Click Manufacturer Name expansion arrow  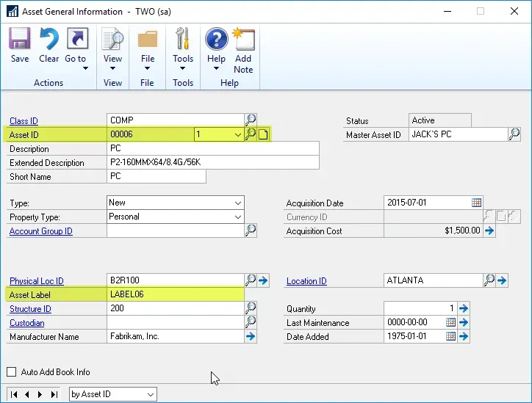pos(251,336)
